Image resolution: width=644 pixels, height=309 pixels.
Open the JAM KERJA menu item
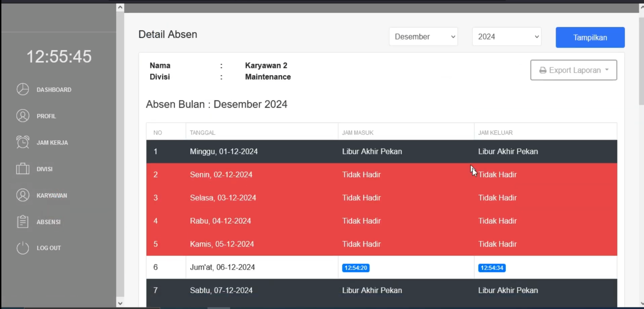pos(52,142)
